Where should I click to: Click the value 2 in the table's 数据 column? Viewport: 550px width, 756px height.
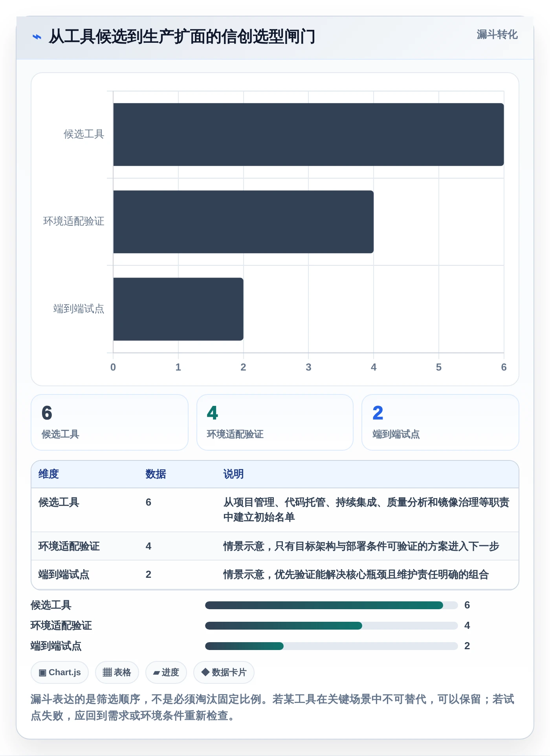point(148,575)
